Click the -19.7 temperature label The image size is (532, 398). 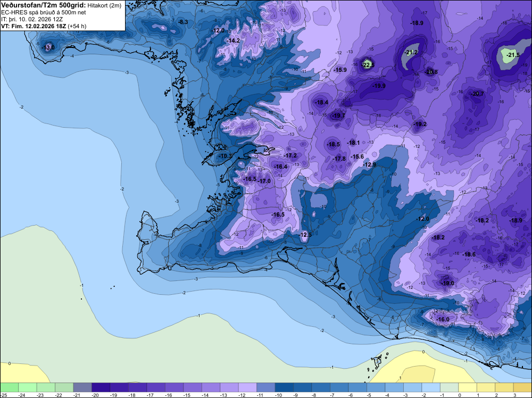click(338, 115)
